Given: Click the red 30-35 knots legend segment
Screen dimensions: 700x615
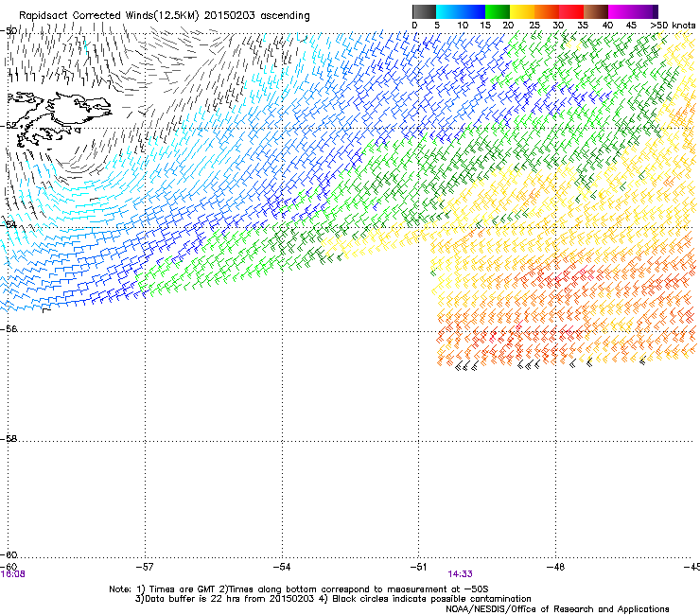Looking at the screenshot, I should point(571,11).
